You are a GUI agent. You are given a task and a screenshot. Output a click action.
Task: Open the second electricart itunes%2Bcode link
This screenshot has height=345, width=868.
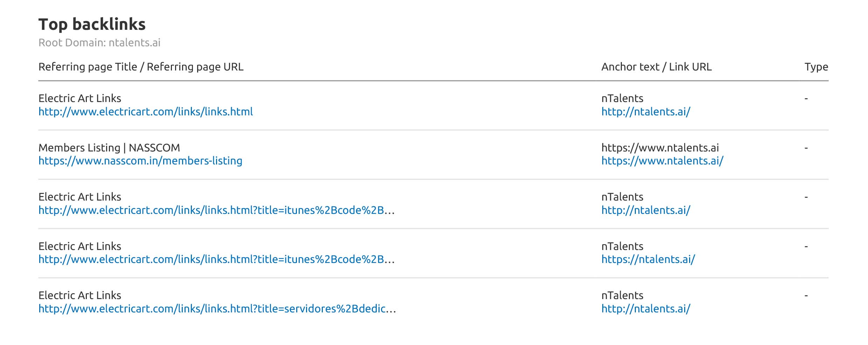[216, 259]
